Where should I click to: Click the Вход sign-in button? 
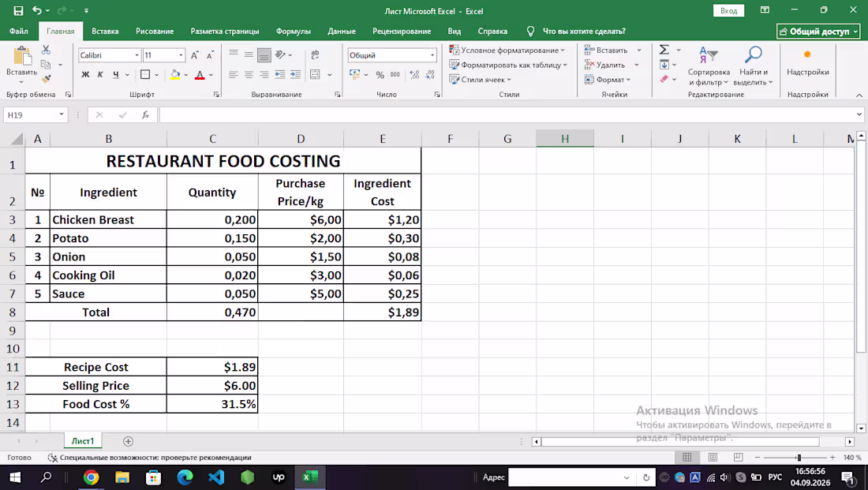[x=728, y=10]
